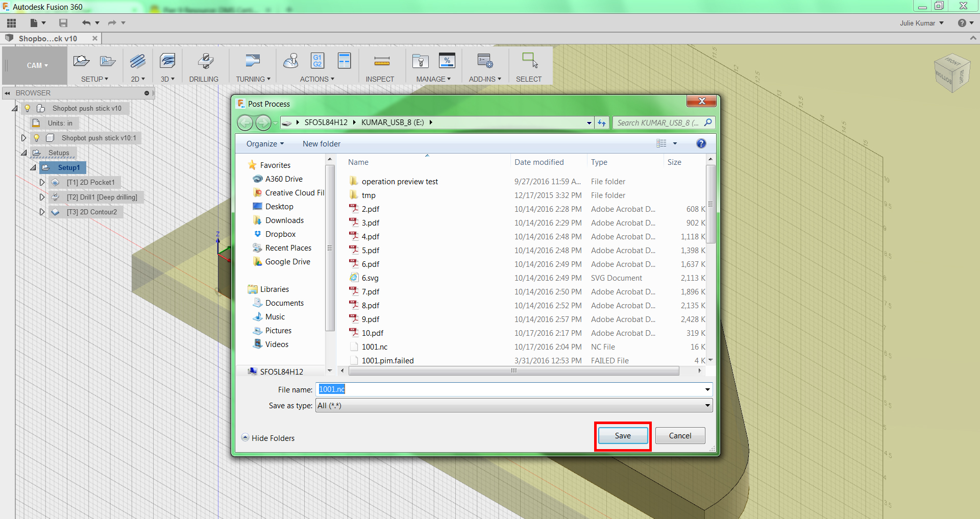
Task: Collapse the Setups tree node
Action: pos(23,153)
